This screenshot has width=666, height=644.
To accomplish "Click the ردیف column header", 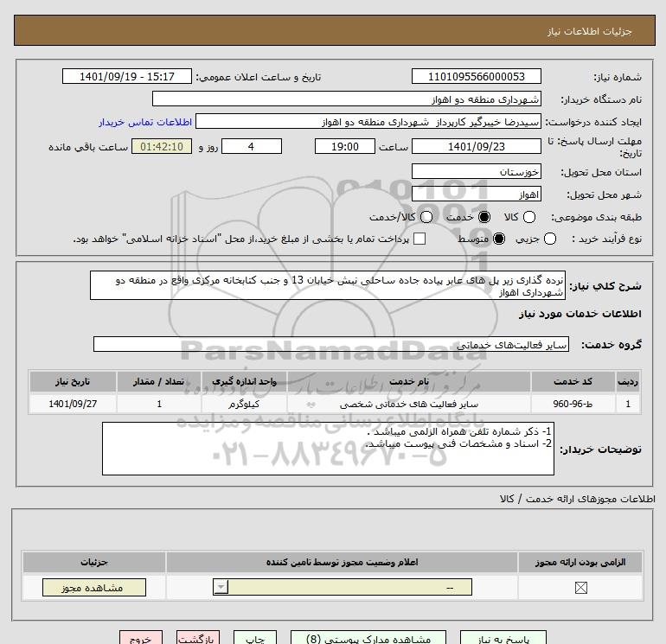I will (628, 381).
